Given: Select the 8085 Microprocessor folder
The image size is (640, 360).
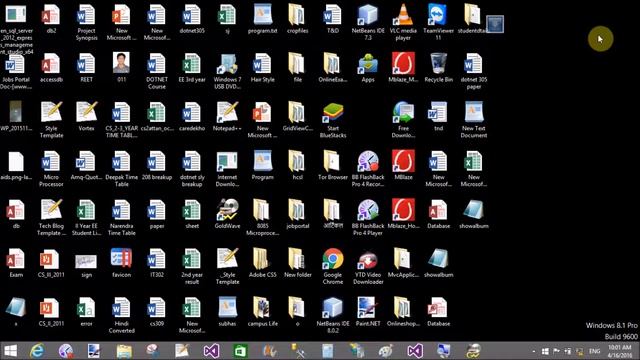Looking at the screenshot, I should (x=262, y=218).
